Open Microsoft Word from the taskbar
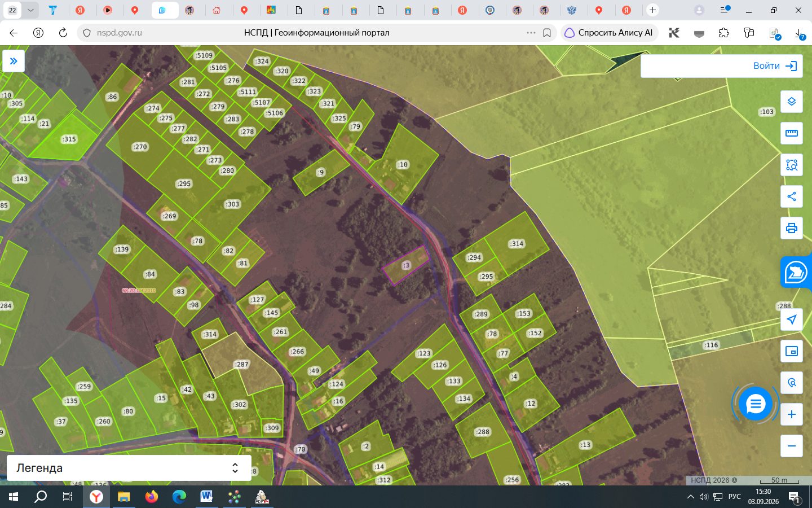 (206, 497)
